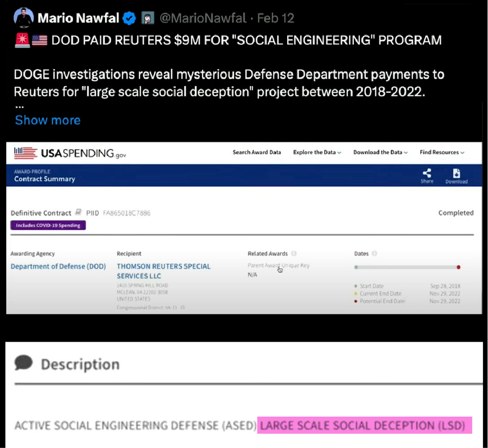Click the info icon beside Congressional District
Screen dimensions: 488x448
point(183,307)
